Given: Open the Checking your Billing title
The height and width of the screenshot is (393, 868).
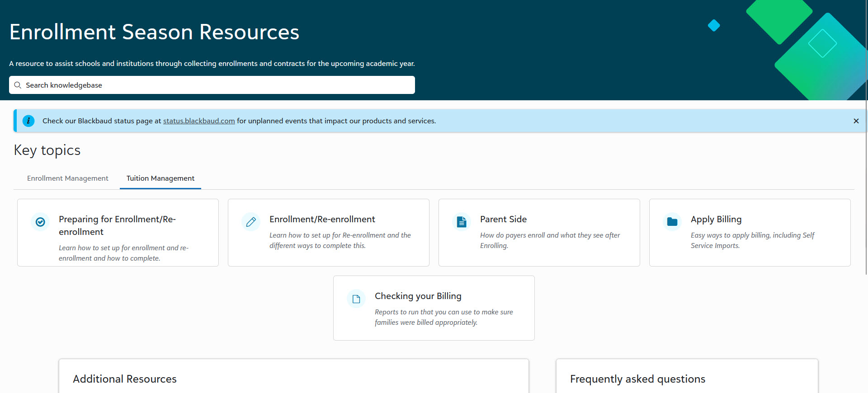Looking at the screenshot, I should coord(418,296).
